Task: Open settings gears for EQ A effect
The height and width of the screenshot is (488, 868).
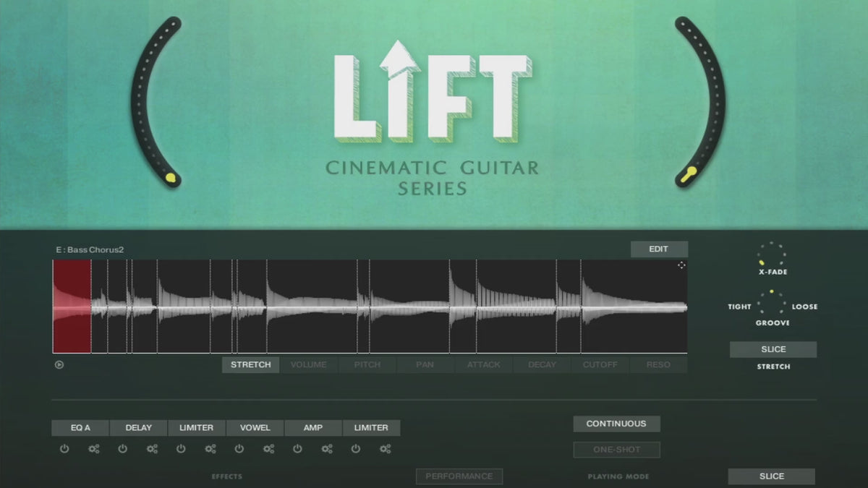Action: coord(94,449)
